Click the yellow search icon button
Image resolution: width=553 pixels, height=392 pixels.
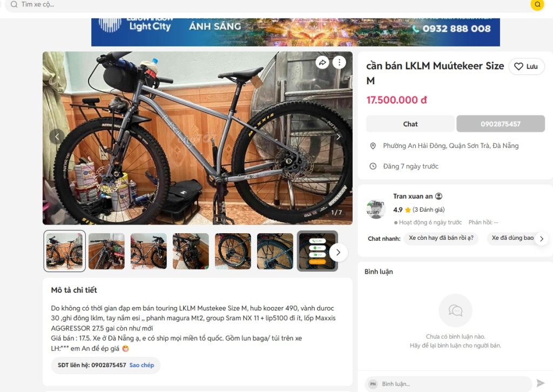click(537, 4)
